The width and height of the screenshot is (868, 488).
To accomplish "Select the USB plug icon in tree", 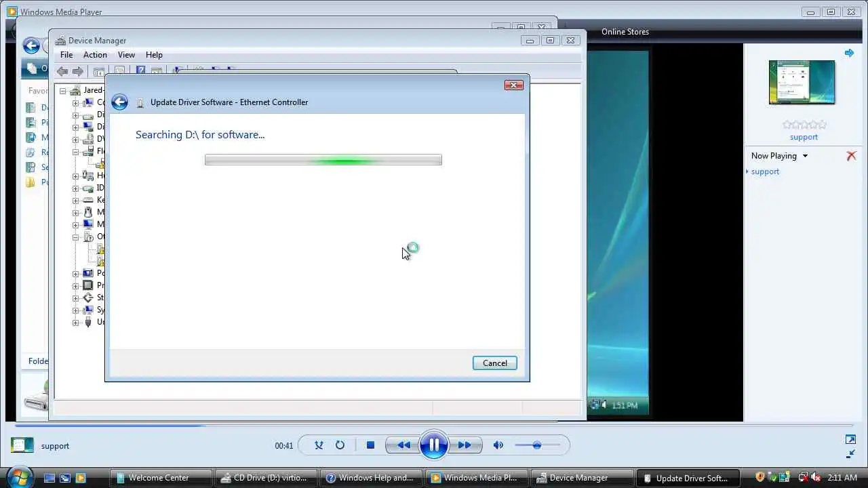I will 88,323.
